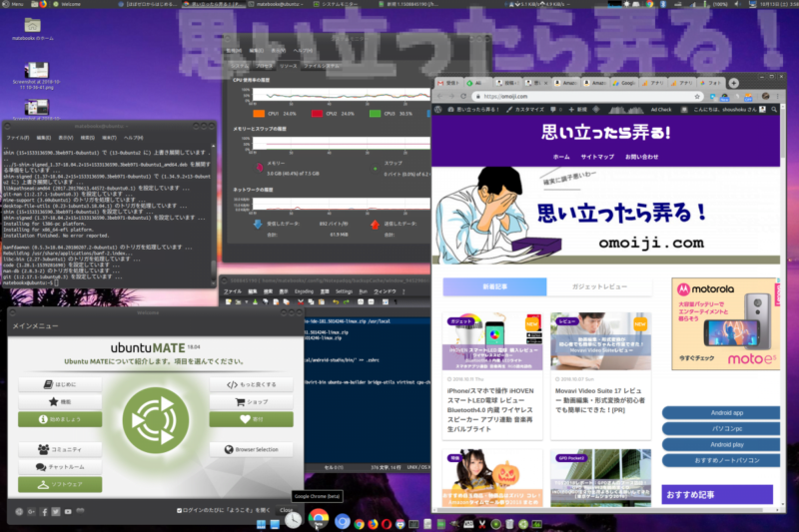Viewport: 799px width, 532px height.
Task: Click the ショップ button in Welcome
Action: 252,401
